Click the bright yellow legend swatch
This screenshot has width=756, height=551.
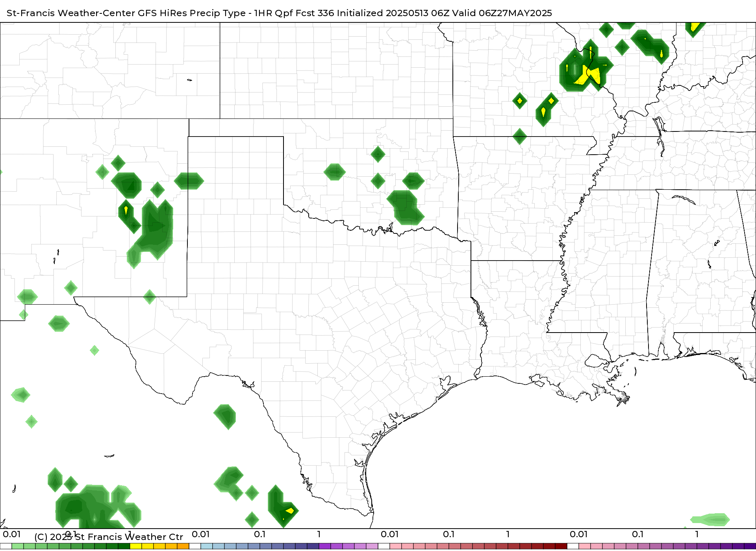(x=136, y=546)
